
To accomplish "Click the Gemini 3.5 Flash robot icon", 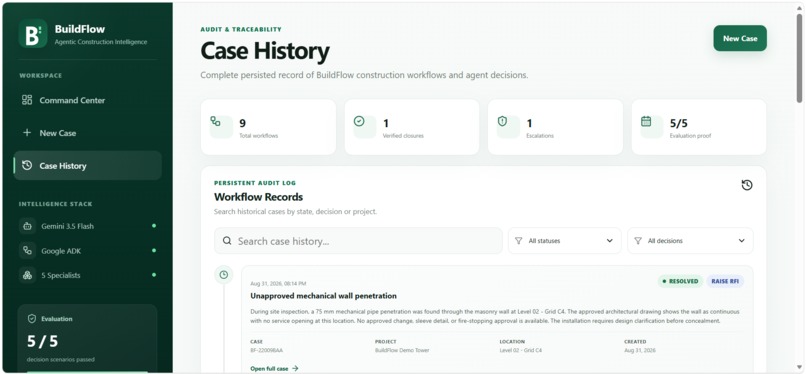I will (27, 226).
